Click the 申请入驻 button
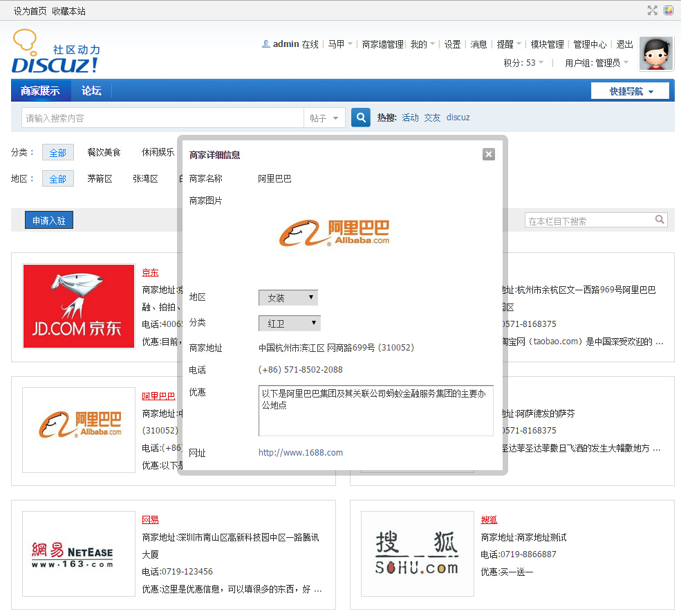681x616 pixels. 49,221
